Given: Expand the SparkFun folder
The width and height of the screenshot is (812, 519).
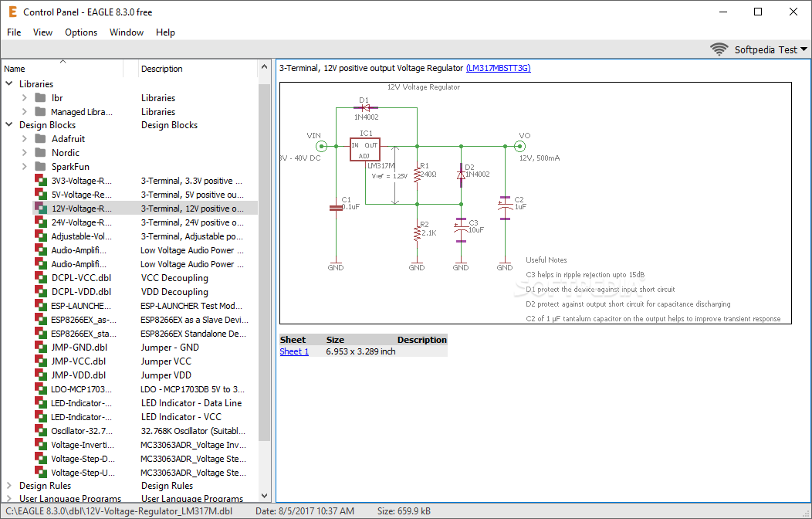Looking at the screenshot, I should [24, 167].
